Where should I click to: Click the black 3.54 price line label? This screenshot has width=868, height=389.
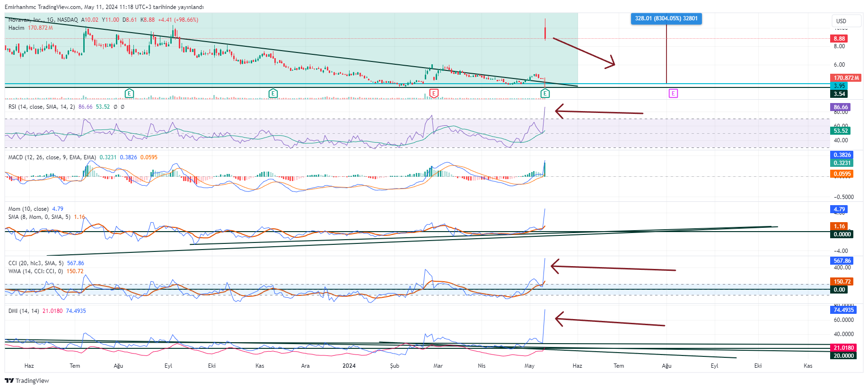(x=839, y=94)
